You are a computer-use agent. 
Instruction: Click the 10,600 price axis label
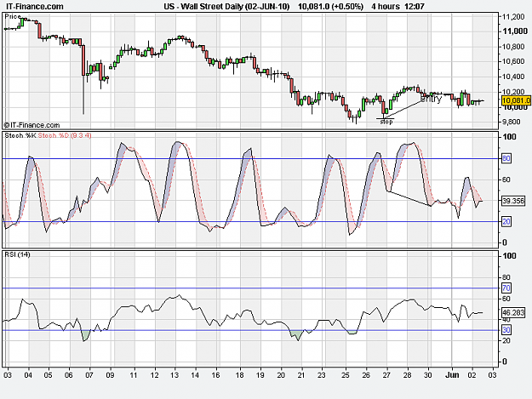(513, 61)
